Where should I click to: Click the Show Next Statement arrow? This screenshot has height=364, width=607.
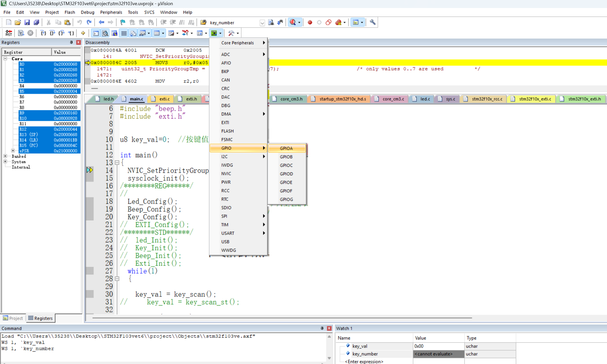[83, 33]
